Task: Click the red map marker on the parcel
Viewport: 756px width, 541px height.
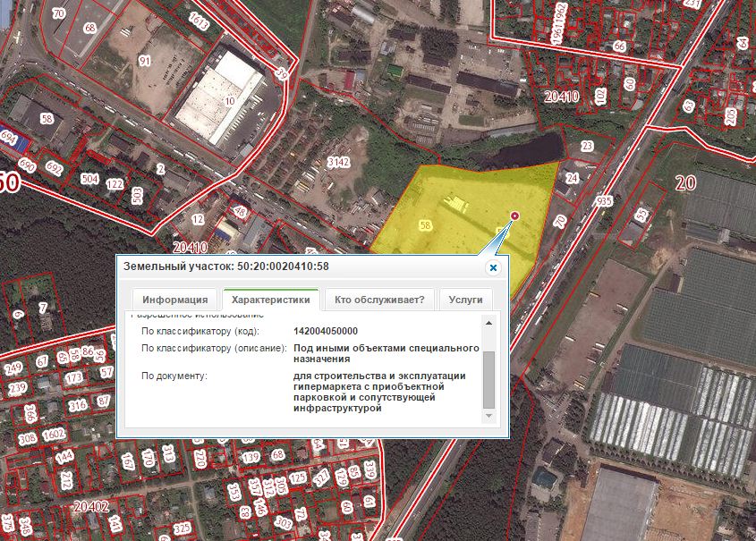Action: [515, 216]
